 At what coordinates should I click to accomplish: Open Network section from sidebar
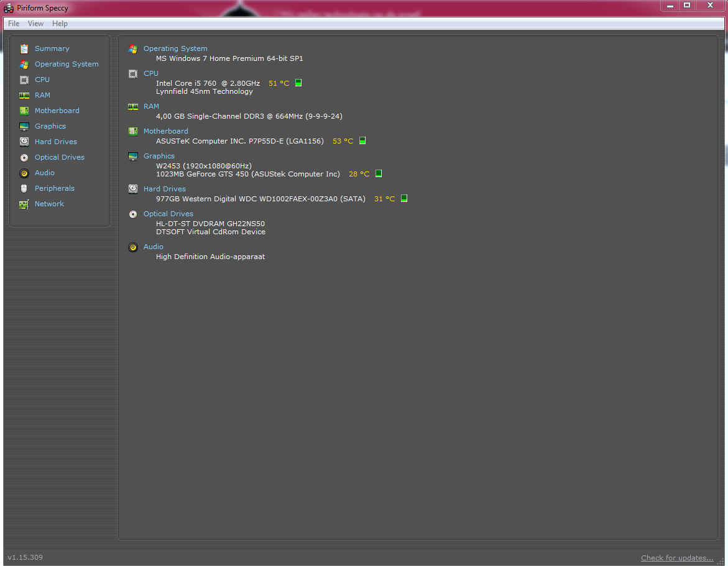[x=50, y=204]
